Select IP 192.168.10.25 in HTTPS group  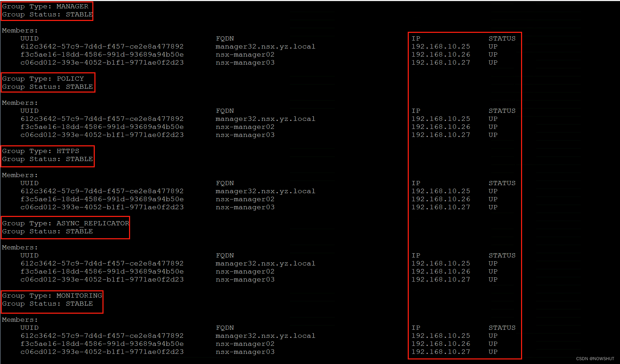coord(441,191)
